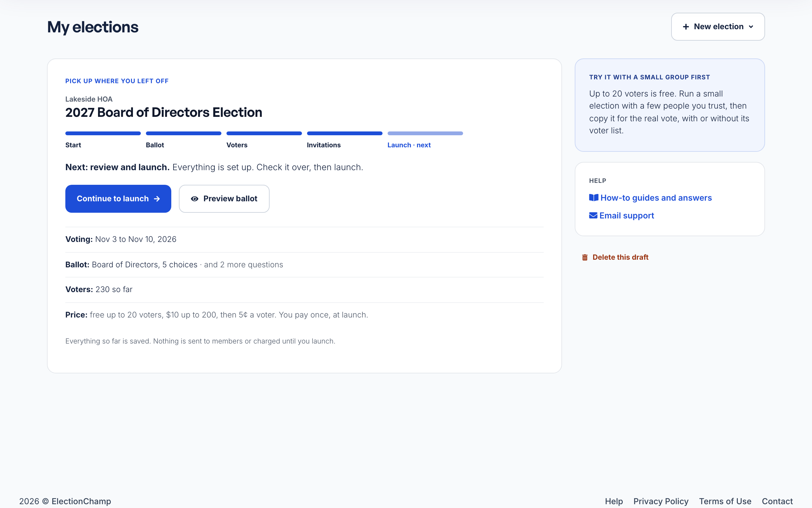Select the Launch · next step label
The image size is (812, 508).
coord(409,145)
